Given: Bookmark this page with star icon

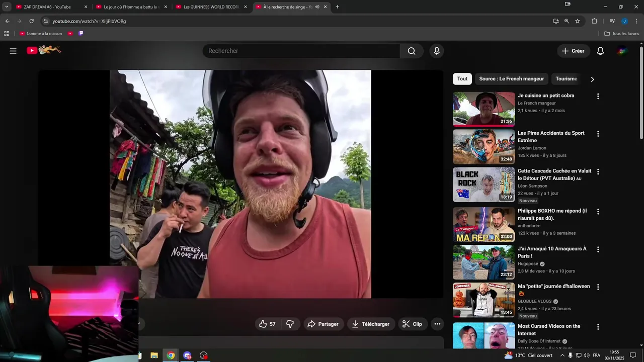Looking at the screenshot, I should [x=578, y=21].
